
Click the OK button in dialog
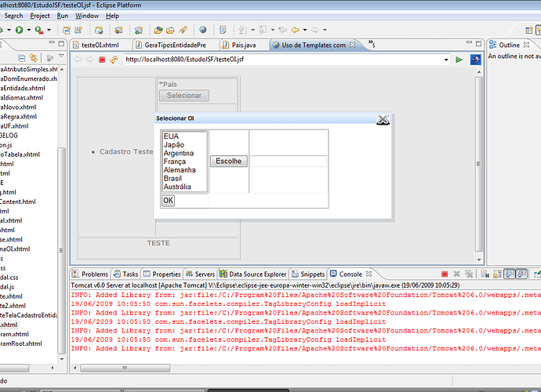[x=168, y=201]
